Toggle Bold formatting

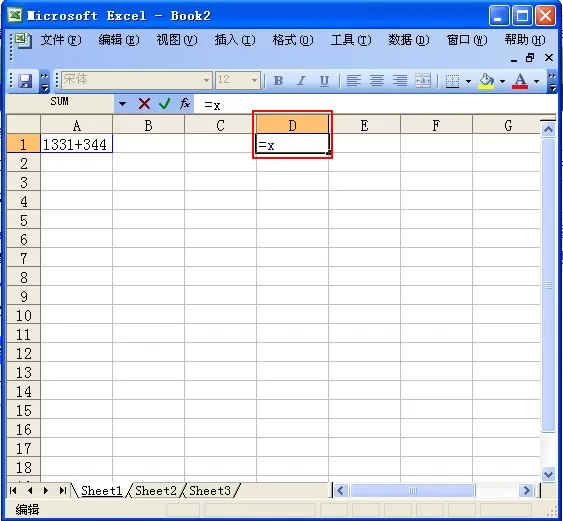pyautogui.click(x=278, y=81)
